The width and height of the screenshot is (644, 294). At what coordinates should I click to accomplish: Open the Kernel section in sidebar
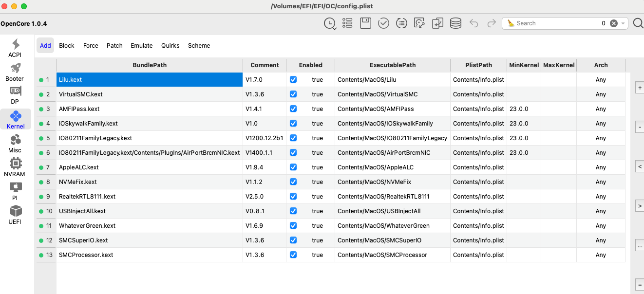coord(16,119)
